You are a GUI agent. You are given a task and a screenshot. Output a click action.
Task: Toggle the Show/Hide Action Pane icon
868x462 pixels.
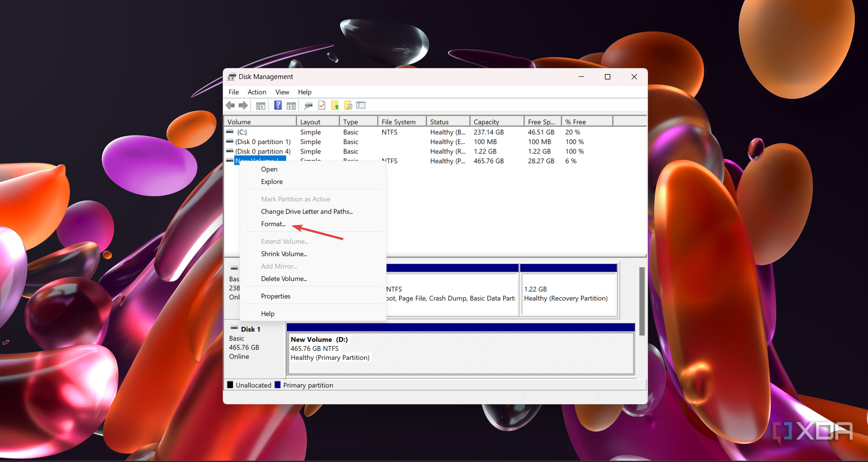pos(291,106)
